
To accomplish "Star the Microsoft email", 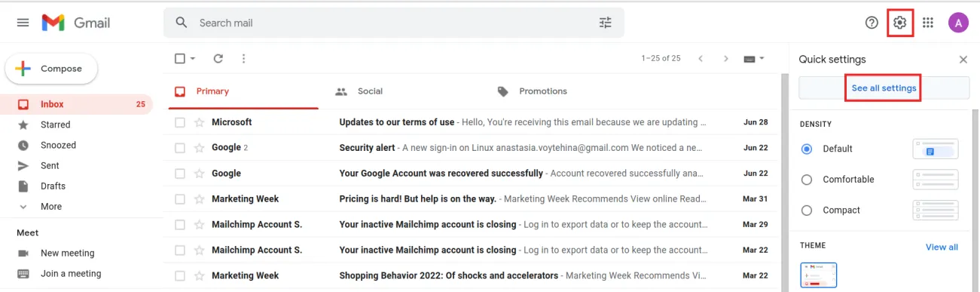I will (200, 122).
